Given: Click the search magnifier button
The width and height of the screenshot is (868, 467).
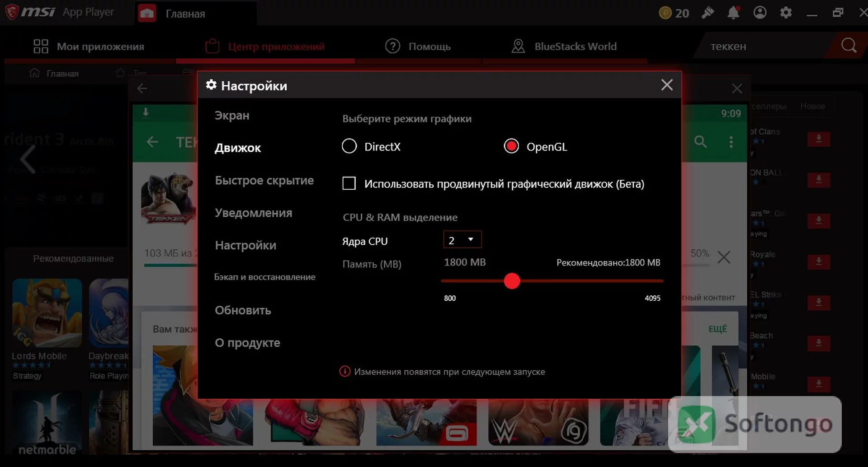Looking at the screenshot, I should [849, 46].
